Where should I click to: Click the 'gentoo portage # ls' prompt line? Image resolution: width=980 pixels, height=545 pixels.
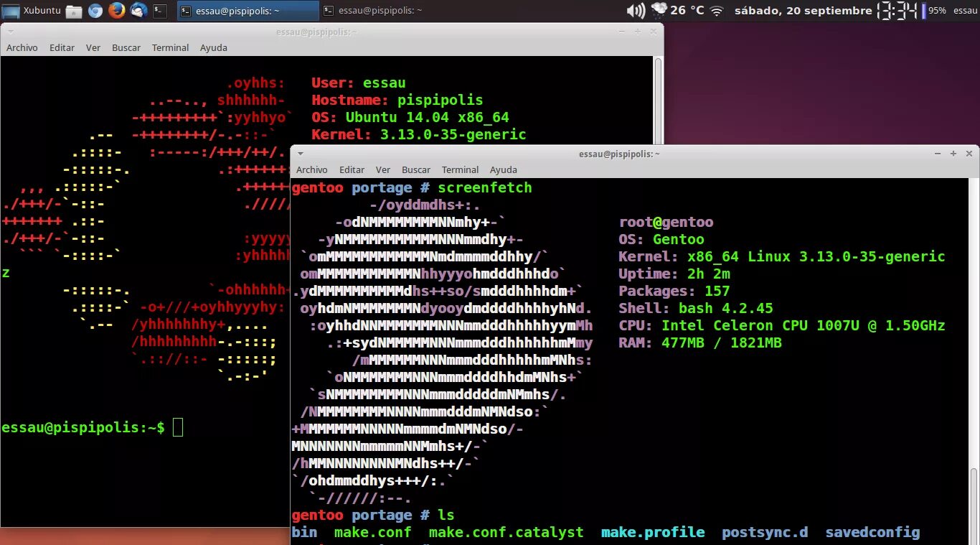pos(373,516)
